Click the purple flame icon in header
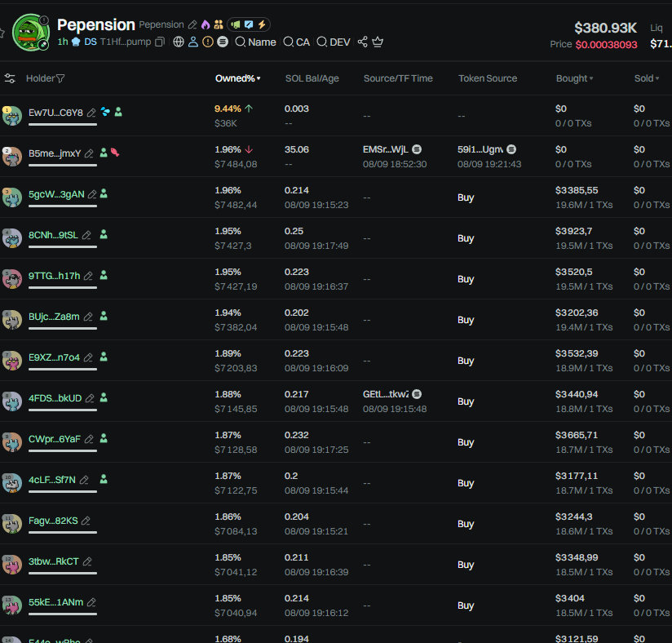This screenshot has width=672, height=643. (x=206, y=24)
